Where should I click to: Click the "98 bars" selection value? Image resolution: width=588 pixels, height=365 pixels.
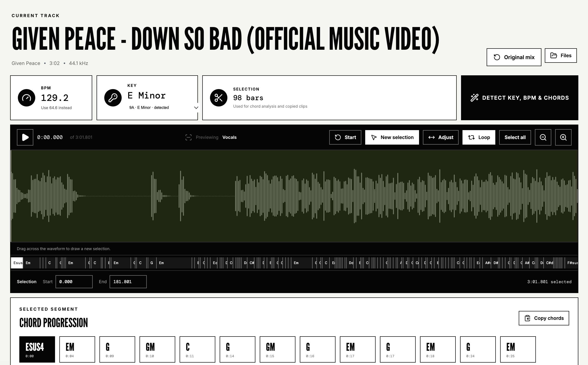point(248,98)
